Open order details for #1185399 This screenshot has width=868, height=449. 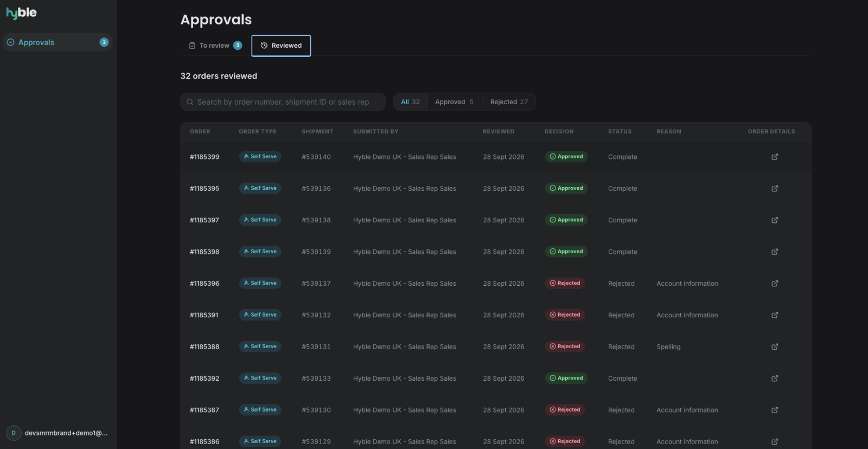[775, 157]
